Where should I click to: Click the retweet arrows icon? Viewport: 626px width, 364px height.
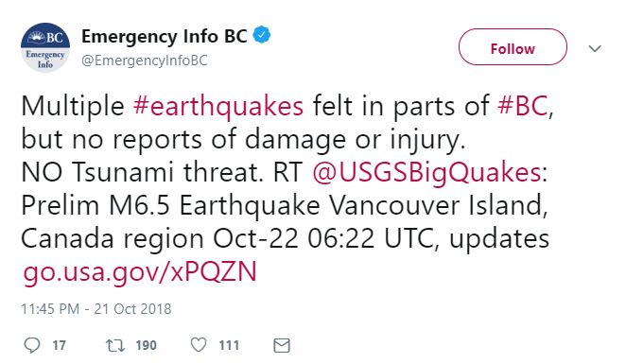[115, 345]
